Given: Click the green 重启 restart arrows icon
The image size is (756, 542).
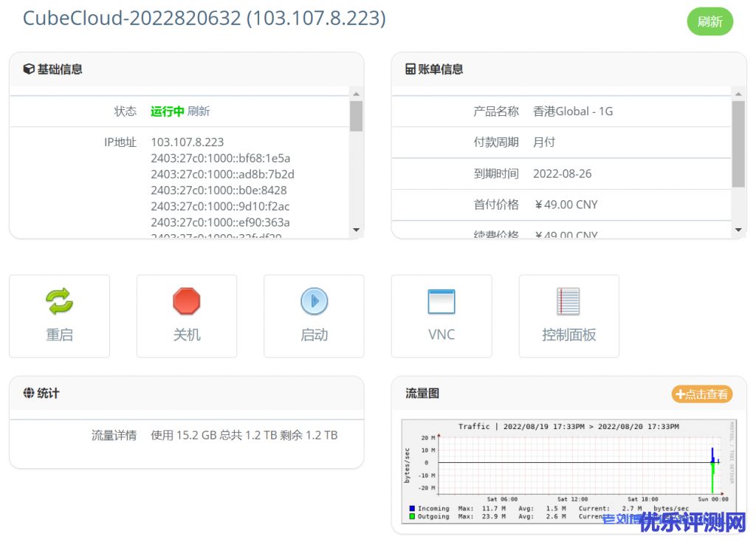Looking at the screenshot, I should click(x=59, y=301).
